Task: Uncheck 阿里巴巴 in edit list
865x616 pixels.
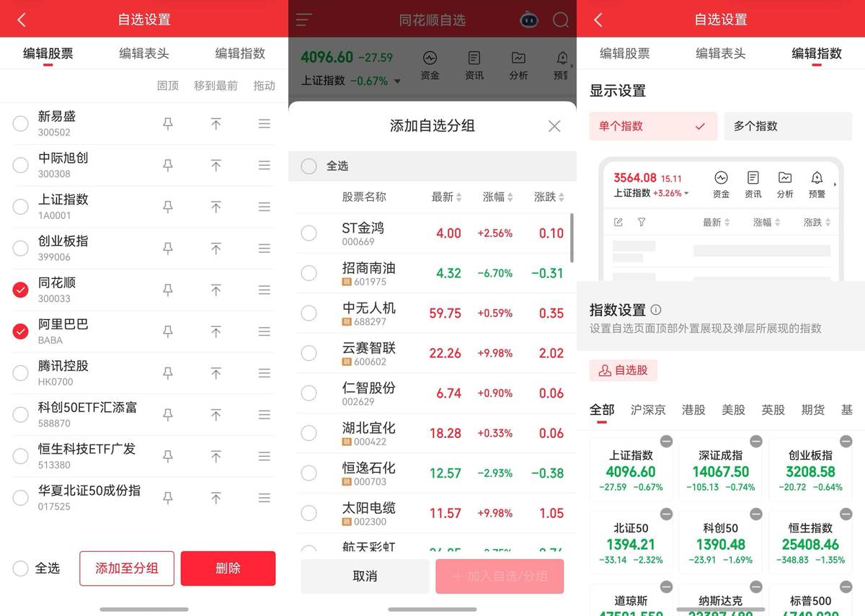Action: 21,331
